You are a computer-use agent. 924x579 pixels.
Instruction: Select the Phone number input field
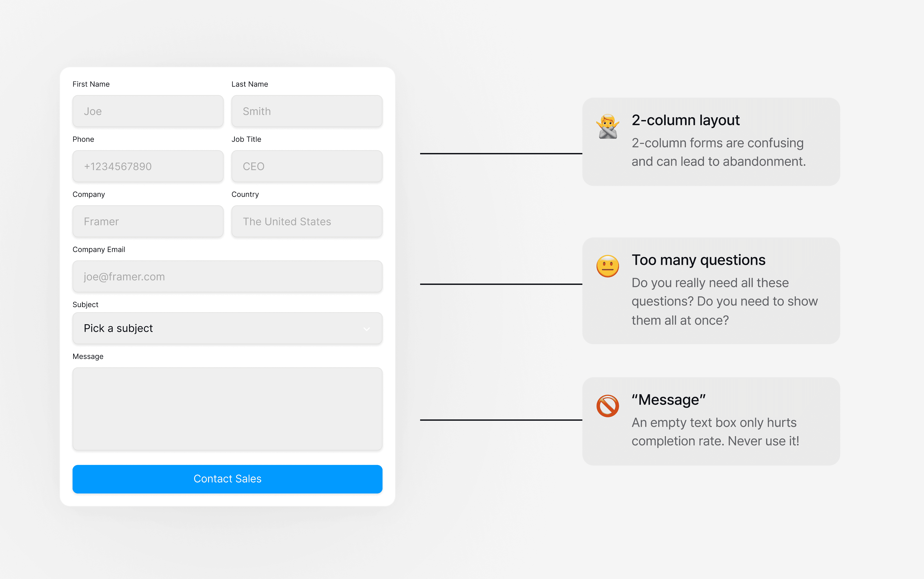pos(148,167)
